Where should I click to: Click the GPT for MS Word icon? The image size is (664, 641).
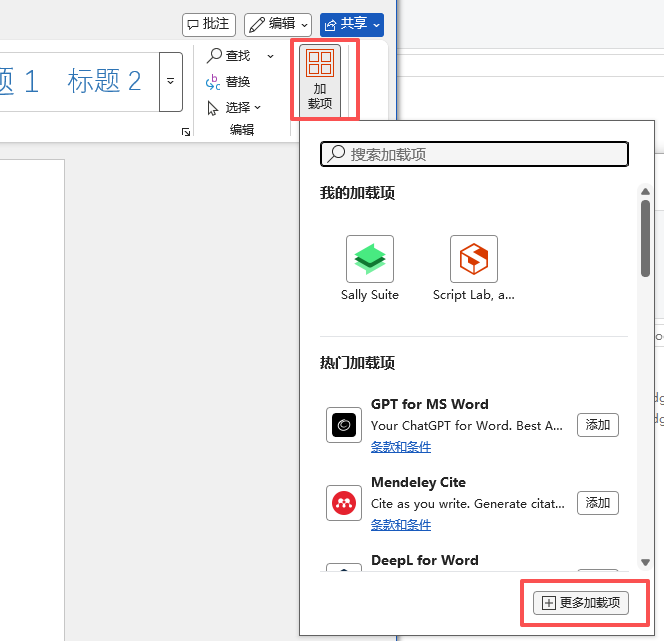click(344, 425)
